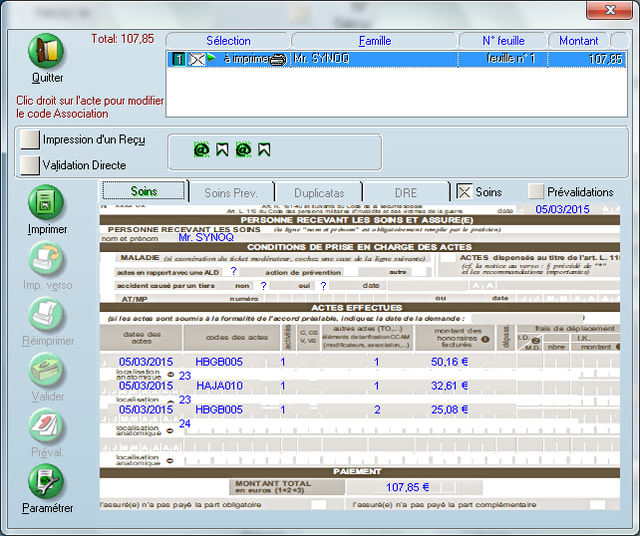Click the Quitter door icon
Image resolution: width=640 pixels, height=536 pixels.
pos(46,52)
